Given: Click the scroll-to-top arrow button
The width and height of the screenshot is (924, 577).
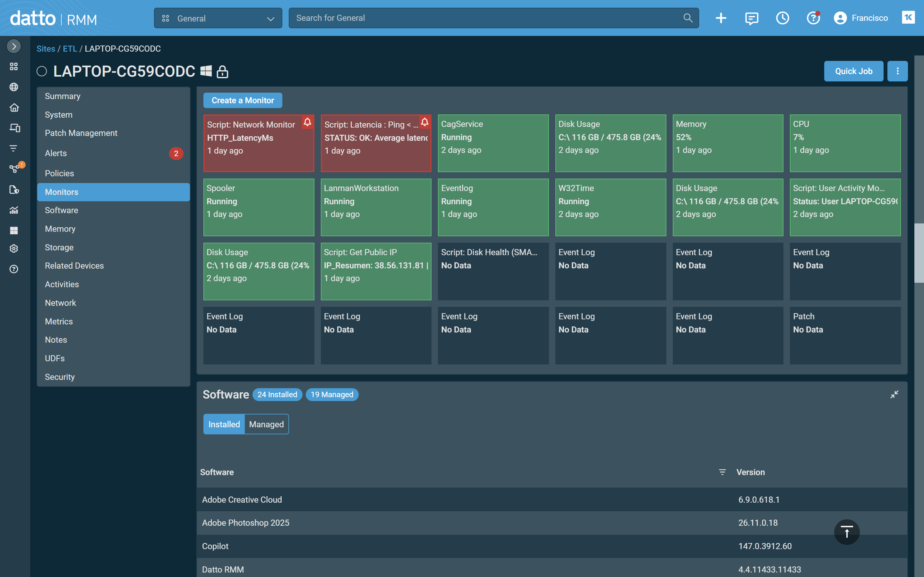Looking at the screenshot, I should coord(846,532).
